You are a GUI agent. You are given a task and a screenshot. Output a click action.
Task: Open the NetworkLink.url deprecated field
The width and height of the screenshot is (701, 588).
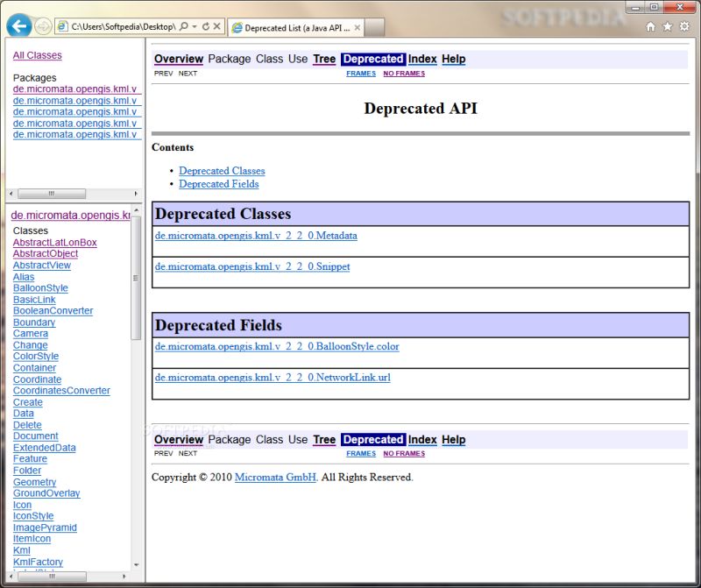pyautogui.click(x=273, y=378)
